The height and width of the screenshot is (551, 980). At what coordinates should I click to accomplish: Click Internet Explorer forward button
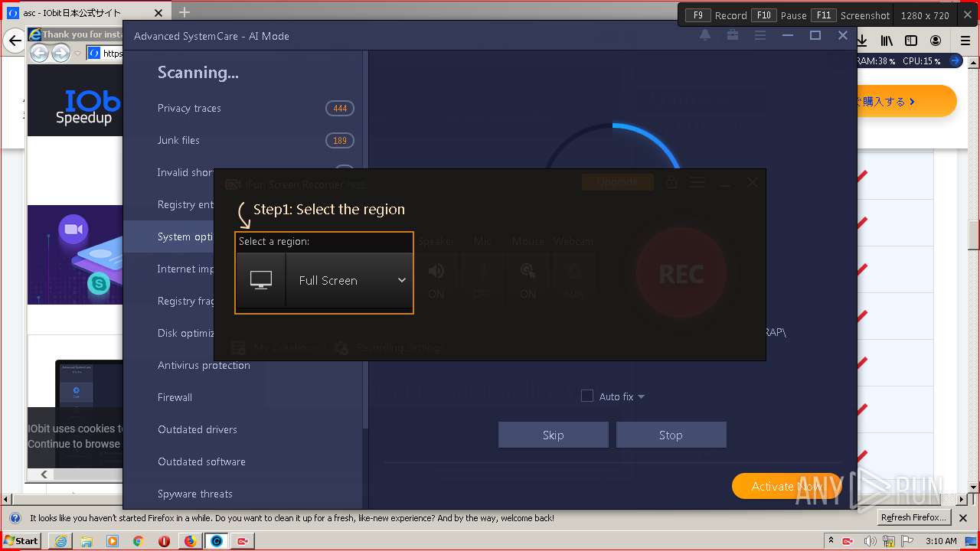coord(60,53)
